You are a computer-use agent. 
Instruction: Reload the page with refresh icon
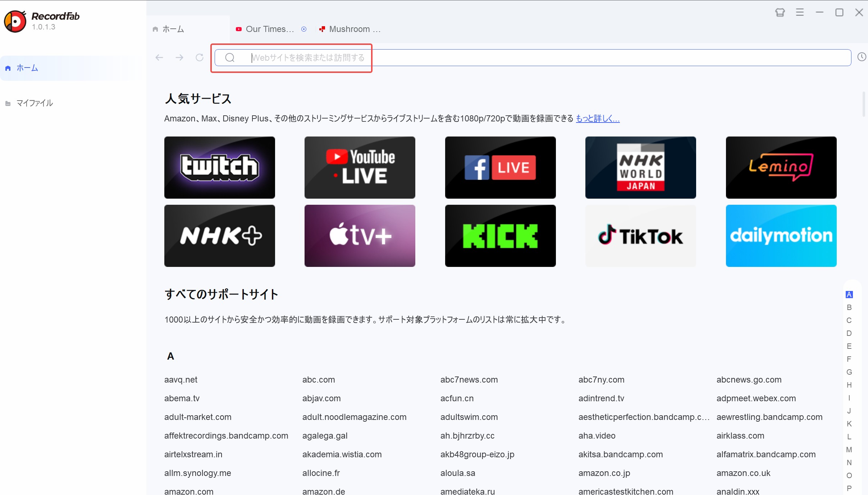pos(200,57)
